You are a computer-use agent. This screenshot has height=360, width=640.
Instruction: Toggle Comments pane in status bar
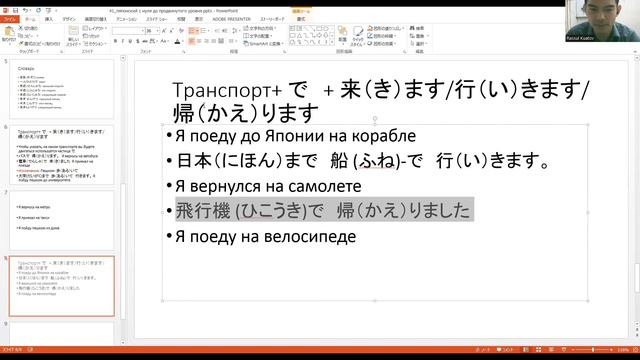504,350
